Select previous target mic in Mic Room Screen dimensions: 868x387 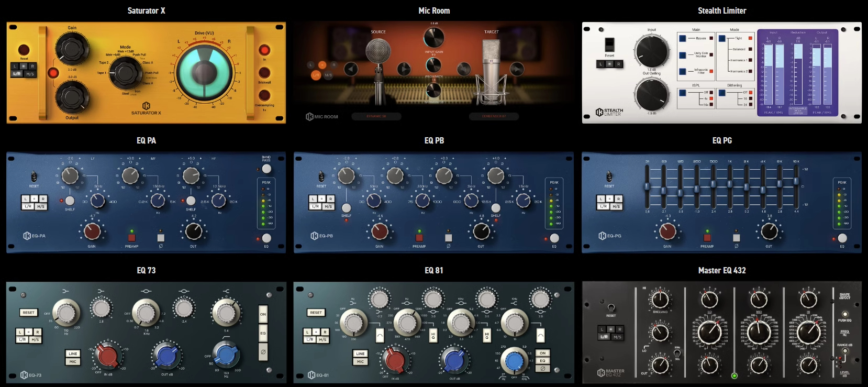pyautogui.click(x=464, y=69)
